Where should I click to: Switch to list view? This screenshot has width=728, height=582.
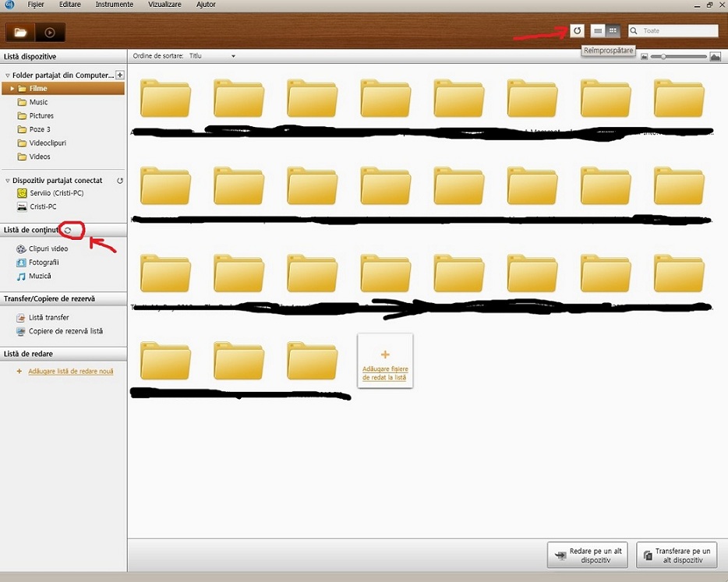coord(598,31)
